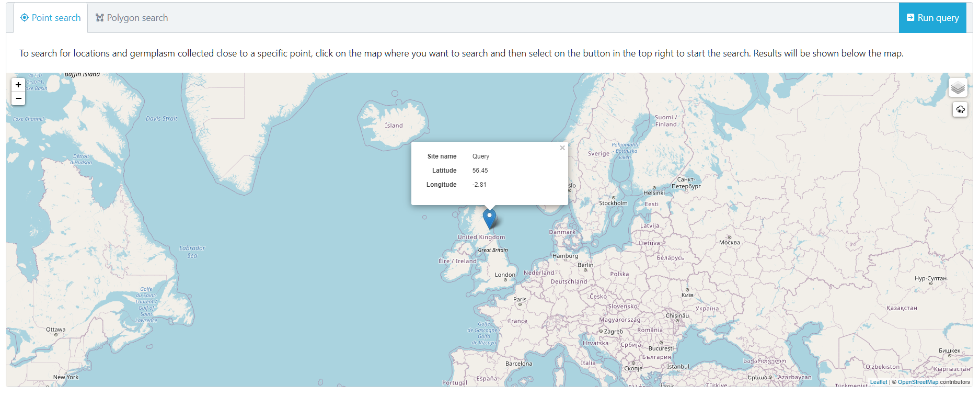Click the blue map marker pin
Screen dimensions: 980x396
tap(489, 219)
